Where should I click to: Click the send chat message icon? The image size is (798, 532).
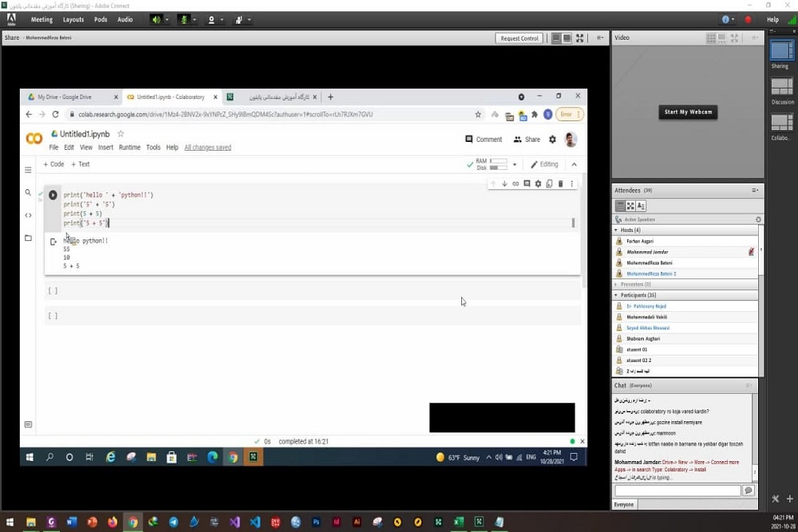pos(748,491)
